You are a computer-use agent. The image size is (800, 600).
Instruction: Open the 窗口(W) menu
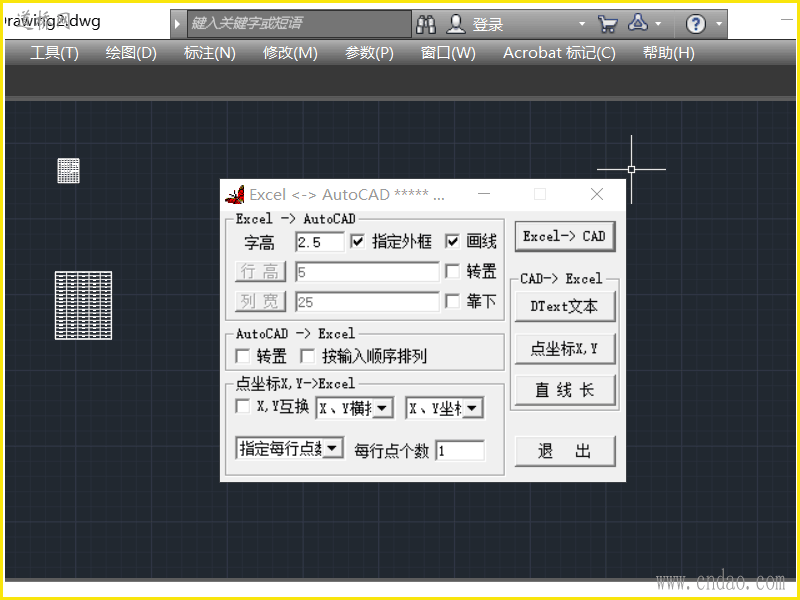pos(448,53)
